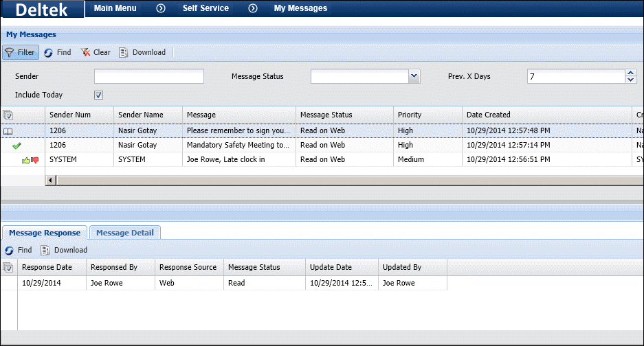Click the Sender input field
The image size is (644, 346).
pos(149,76)
